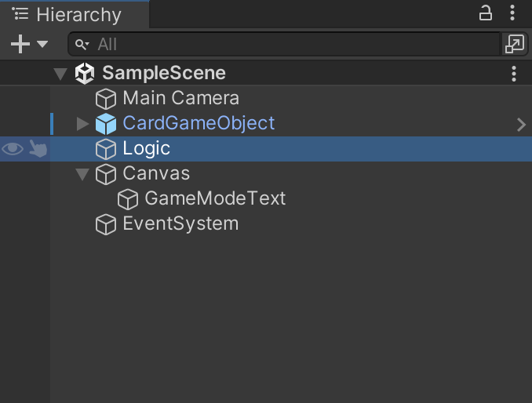Expand the CardGameObject foldout arrow
532x403 pixels.
[x=82, y=124]
